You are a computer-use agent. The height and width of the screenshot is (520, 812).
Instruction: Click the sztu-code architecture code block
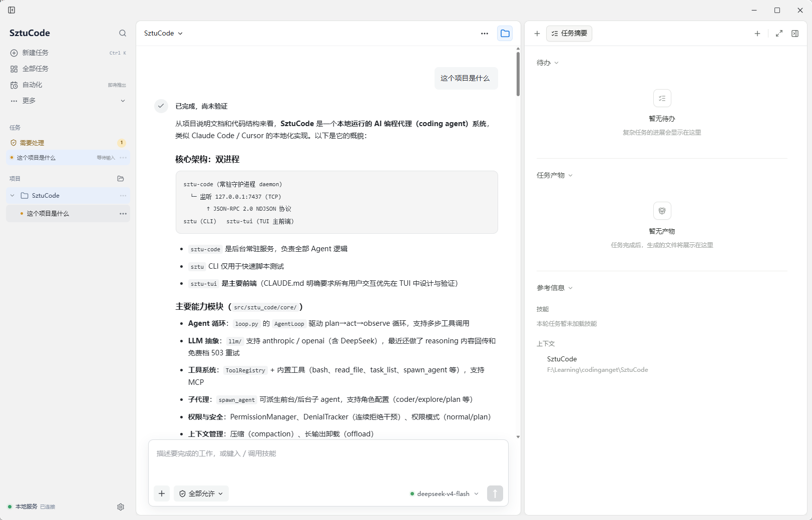coord(337,202)
